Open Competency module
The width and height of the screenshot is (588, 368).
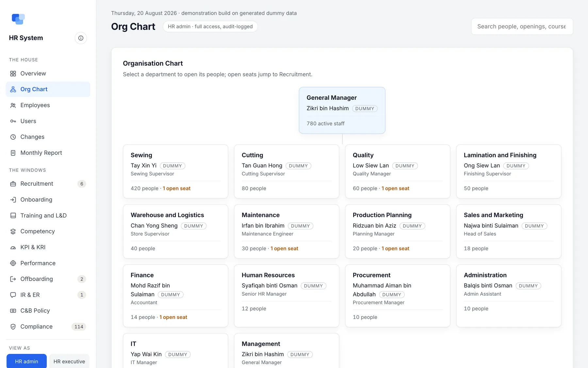click(x=48, y=231)
